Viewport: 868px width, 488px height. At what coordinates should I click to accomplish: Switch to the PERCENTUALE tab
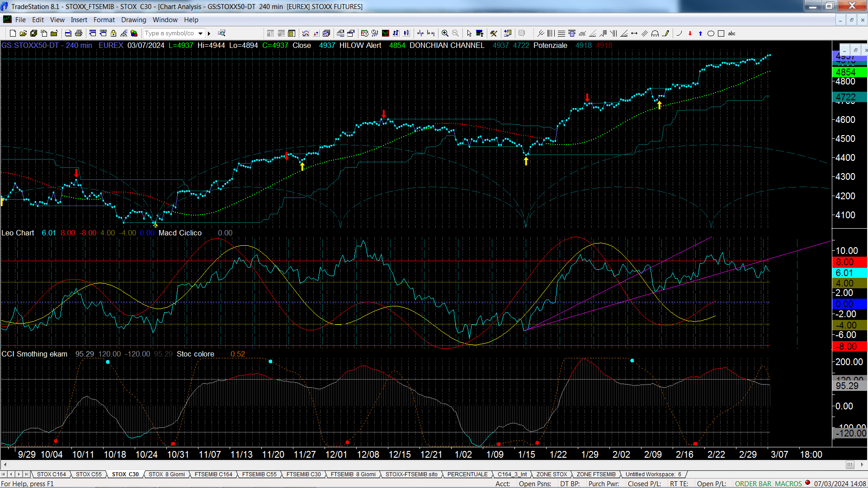point(467,474)
